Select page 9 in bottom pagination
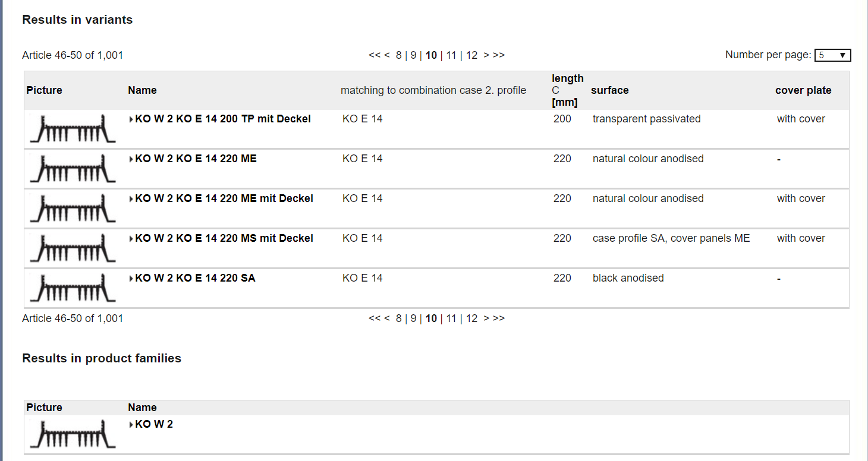The height and width of the screenshot is (461, 868). pos(413,318)
